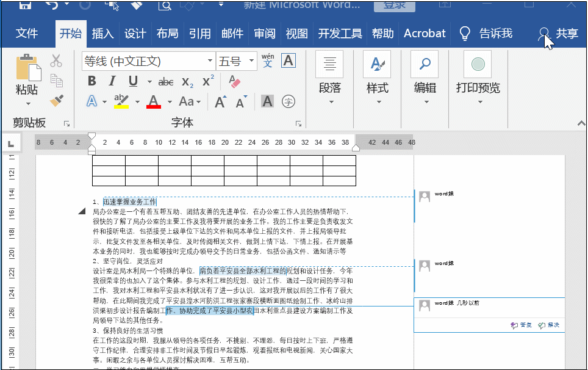Open the Change Case Aa menu
Screen dimensions: 588x370
point(190,101)
